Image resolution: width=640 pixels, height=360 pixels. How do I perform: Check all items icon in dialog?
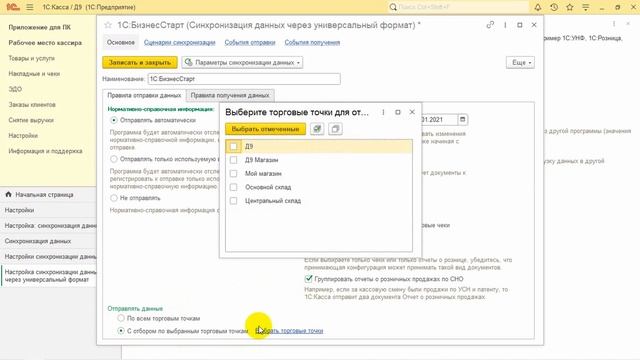(317, 129)
